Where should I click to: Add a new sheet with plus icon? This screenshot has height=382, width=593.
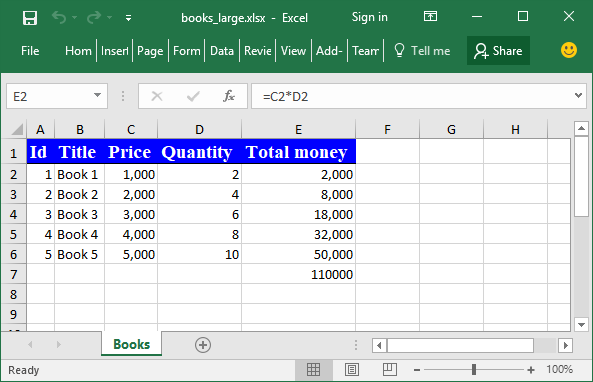pos(203,345)
